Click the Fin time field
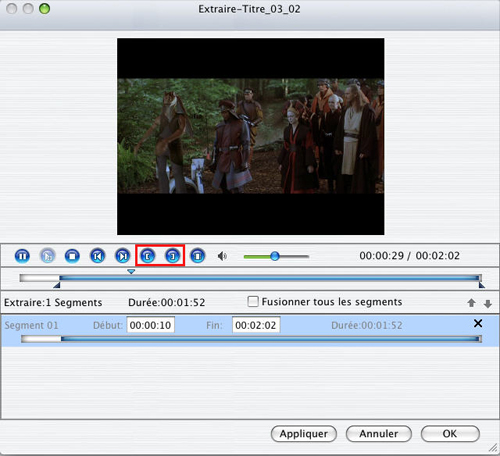 pos(256,325)
